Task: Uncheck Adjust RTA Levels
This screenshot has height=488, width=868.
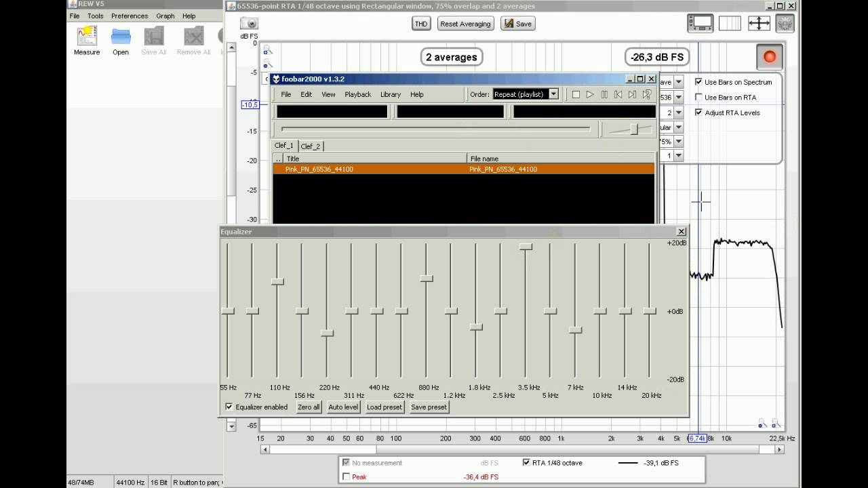Action: click(x=698, y=113)
